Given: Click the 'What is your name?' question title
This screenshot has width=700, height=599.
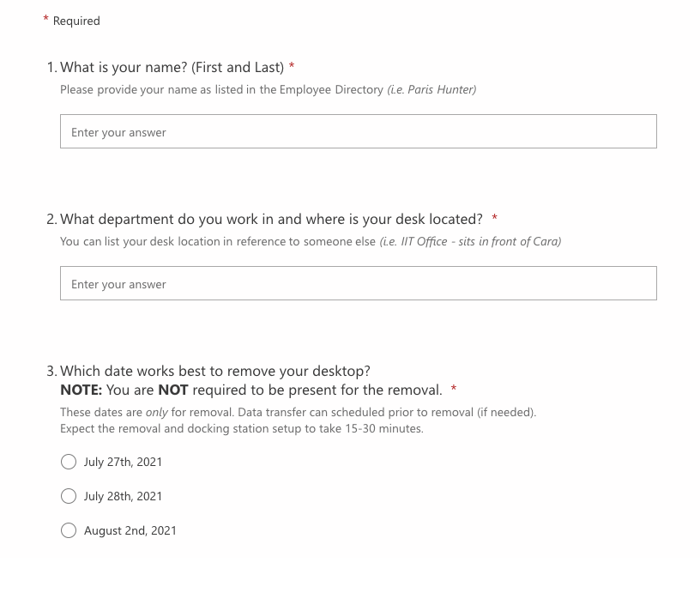Looking at the screenshot, I should coord(172,67).
